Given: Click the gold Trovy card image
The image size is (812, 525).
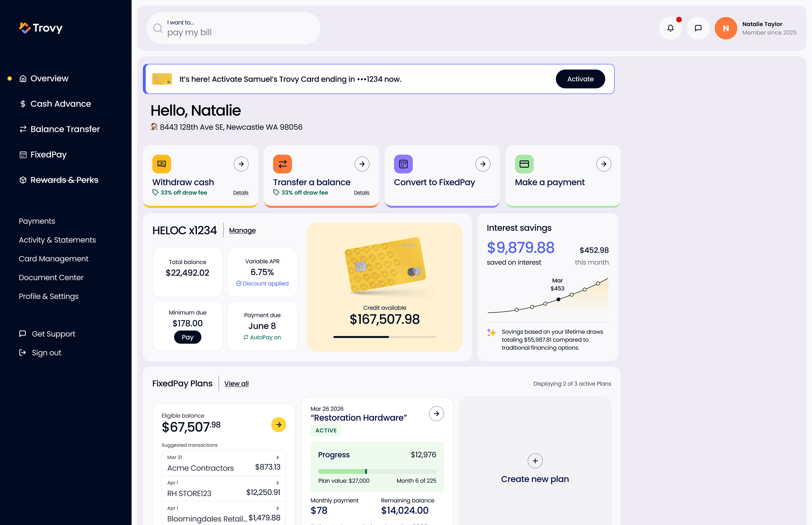Looking at the screenshot, I should [385, 265].
